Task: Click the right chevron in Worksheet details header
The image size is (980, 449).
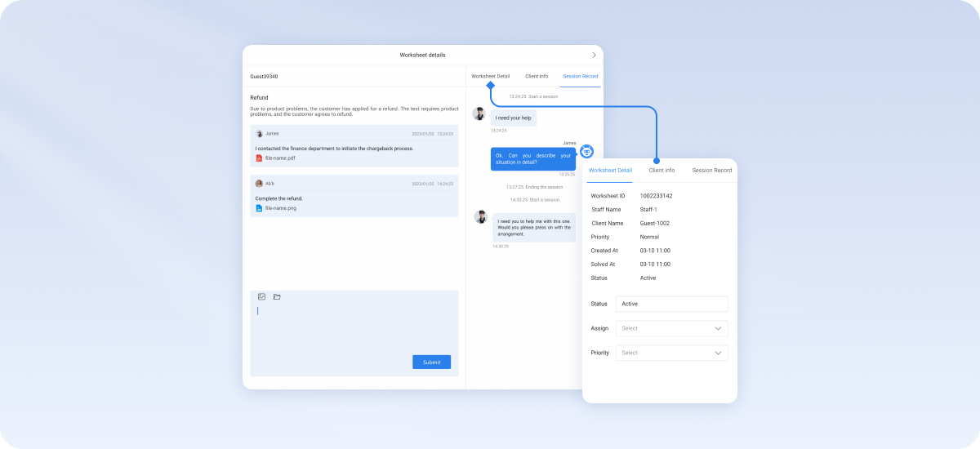Action: (594, 55)
